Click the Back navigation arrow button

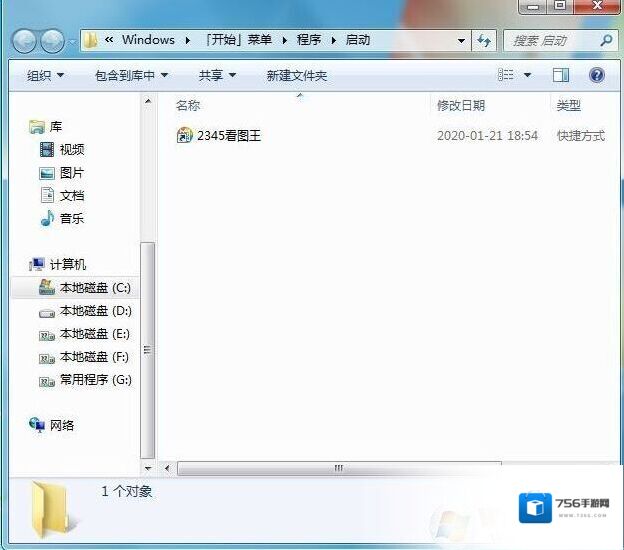click(25, 41)
